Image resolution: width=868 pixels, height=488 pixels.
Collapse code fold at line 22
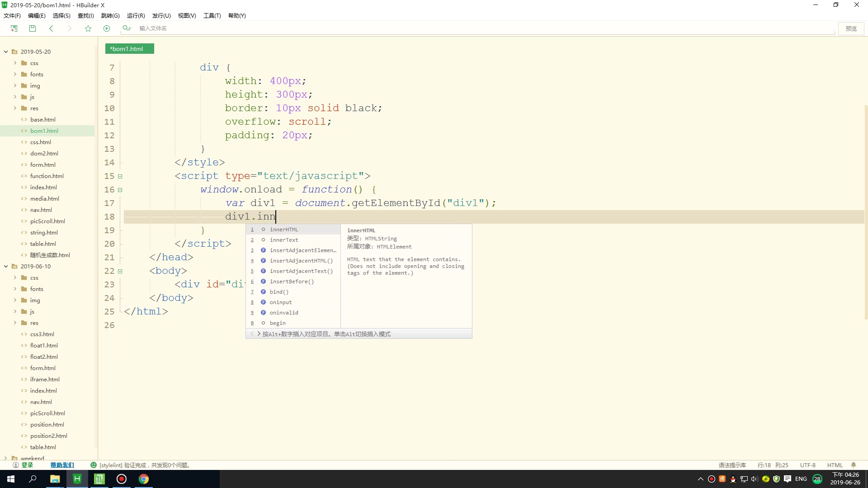(x=120, y=271)
